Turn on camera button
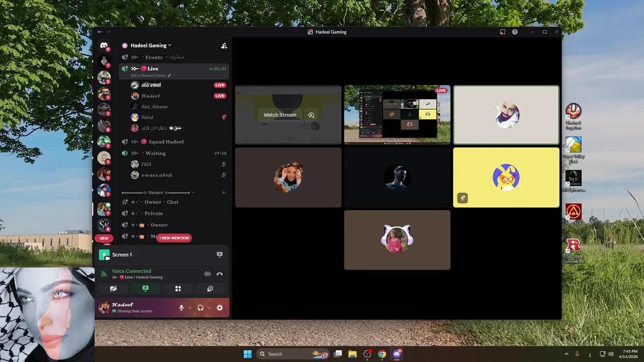 click(x=113, y=289)
